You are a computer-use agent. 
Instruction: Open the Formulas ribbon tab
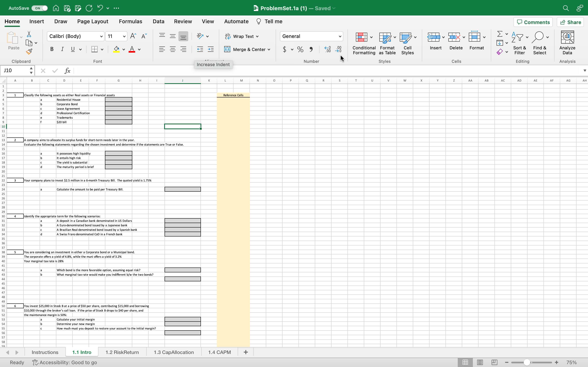pyautogui.click(x=130, y=21)
